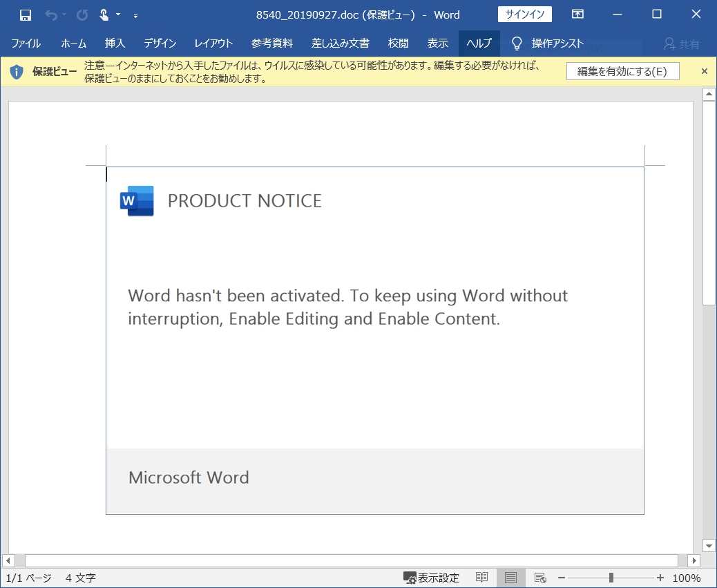Image resolution: width=717 pixels, height=588 pixels.
Task: Click the サインイン sign-in button
Action: click(524, 15)
